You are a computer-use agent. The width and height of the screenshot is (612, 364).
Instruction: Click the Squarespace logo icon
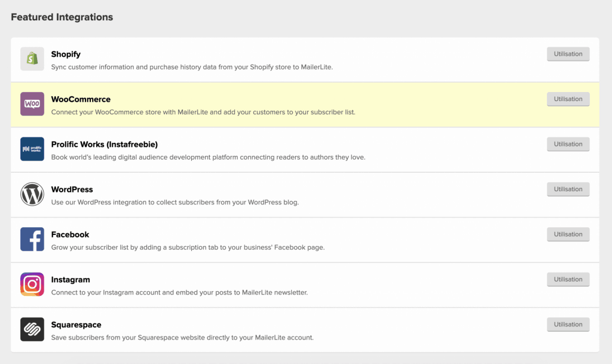32,329
